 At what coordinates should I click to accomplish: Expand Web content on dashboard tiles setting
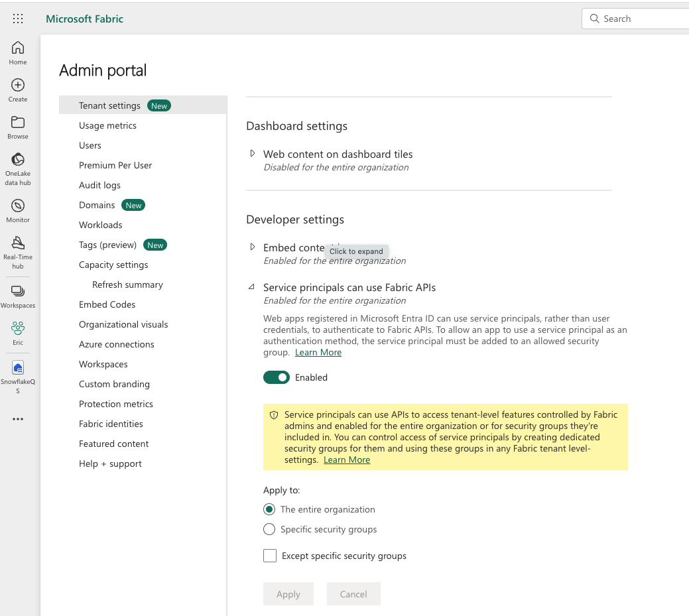tap(253, 153)
